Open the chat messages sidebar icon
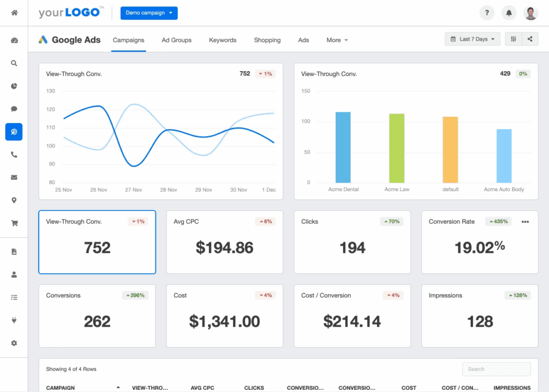 coord(13,109)
